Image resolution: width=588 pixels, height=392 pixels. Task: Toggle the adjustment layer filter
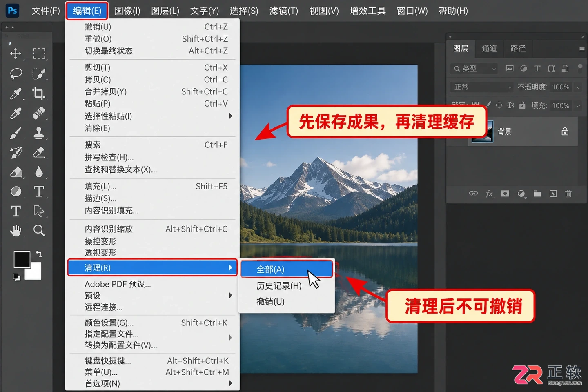(x=523, y=69)
